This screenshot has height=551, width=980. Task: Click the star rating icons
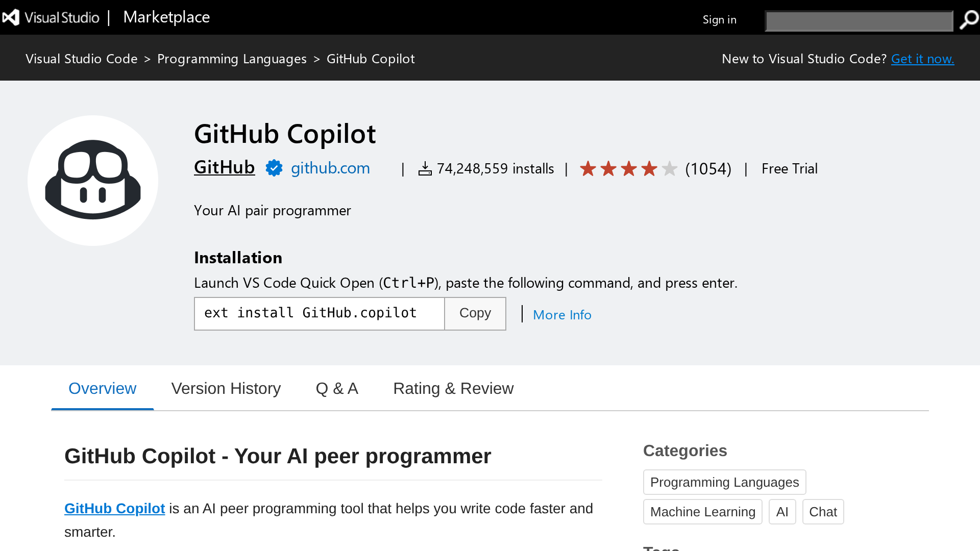628,168
